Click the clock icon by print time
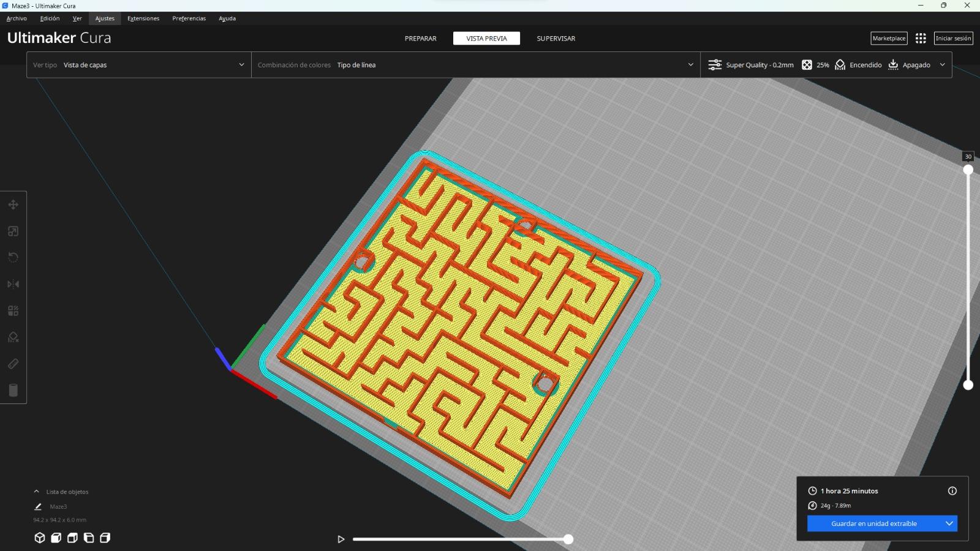This screenshot has height=551, width=980. [x=812, y=490]
